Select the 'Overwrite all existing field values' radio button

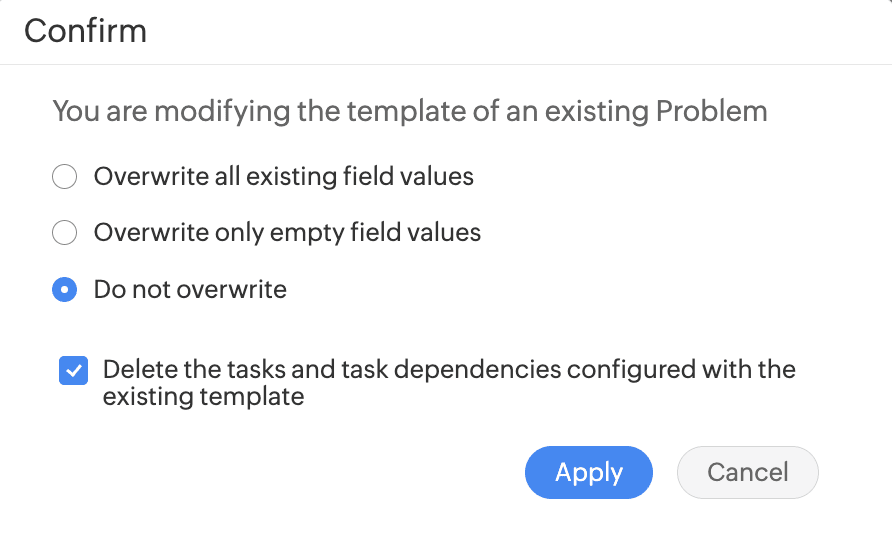tap(64, 178)
